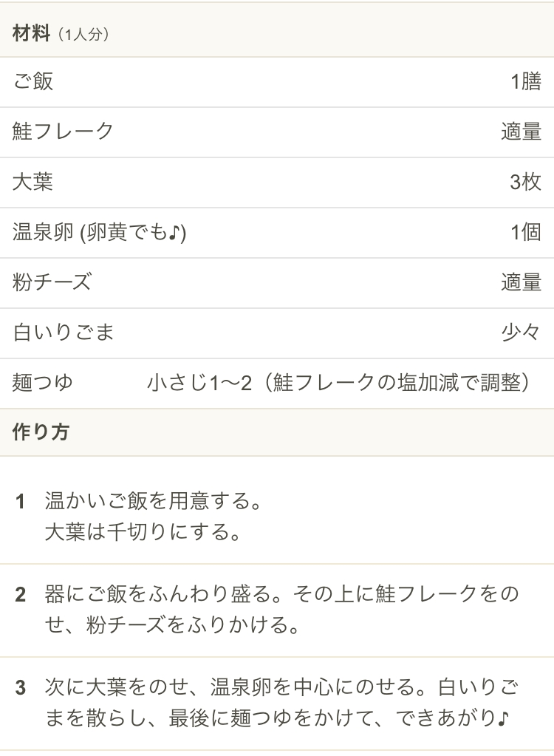Select the 温泉卵 (卵黄でも♪) ingredient
This screenshot has height=756, width=554.
coord(99,232)
